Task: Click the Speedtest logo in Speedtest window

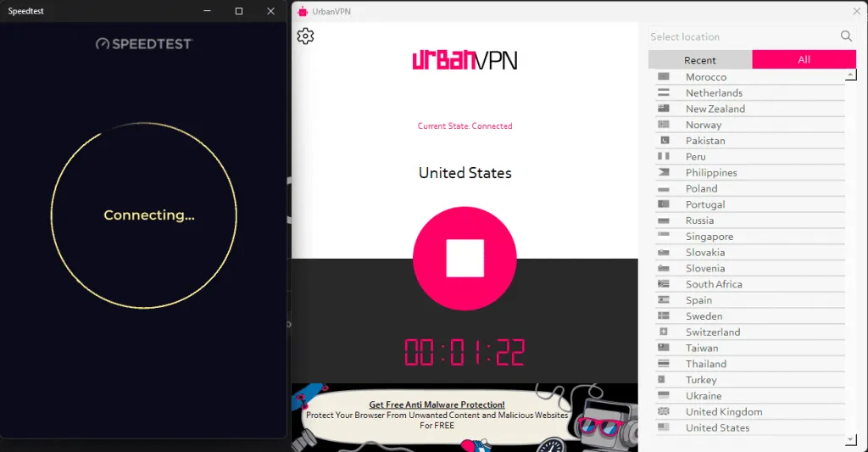Action: [x=144, y=44]
